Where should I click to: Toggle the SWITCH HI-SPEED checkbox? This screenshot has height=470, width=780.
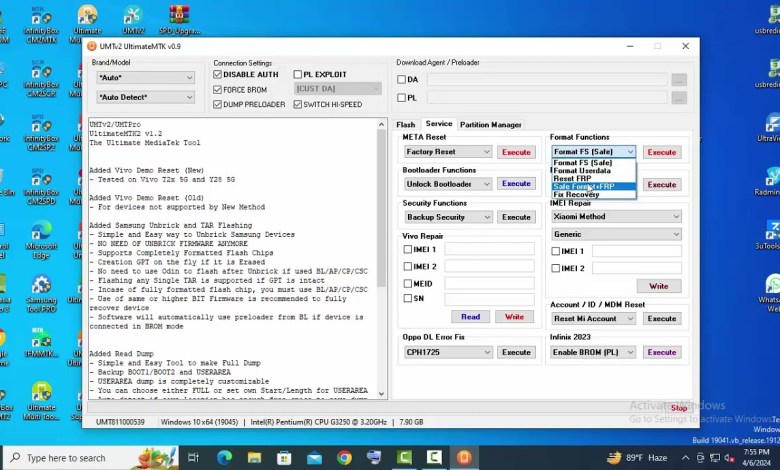[x=298, y=104]
